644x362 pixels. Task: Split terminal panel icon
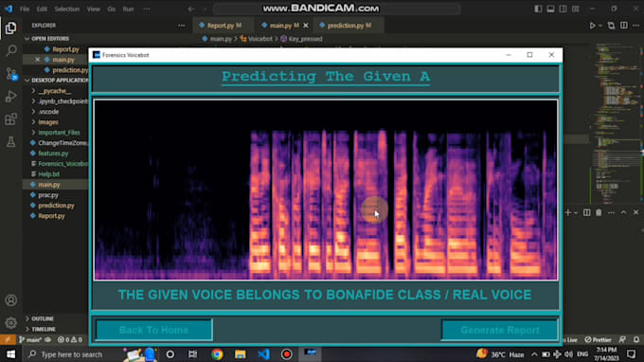[586, 212]
